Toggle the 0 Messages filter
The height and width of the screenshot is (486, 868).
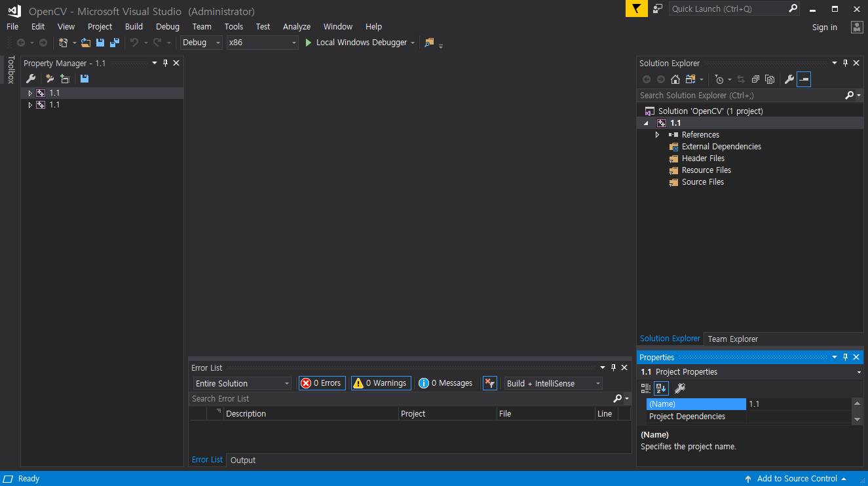[446, 383]
